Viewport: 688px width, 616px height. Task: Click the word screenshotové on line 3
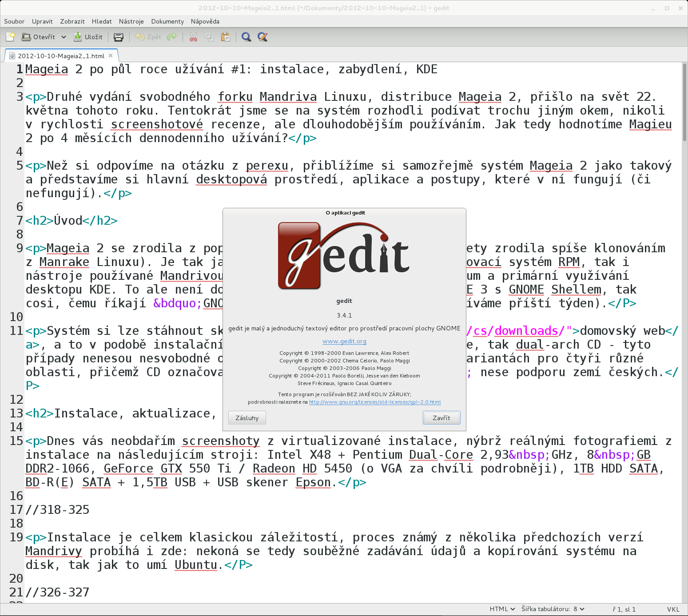(157, 124)
